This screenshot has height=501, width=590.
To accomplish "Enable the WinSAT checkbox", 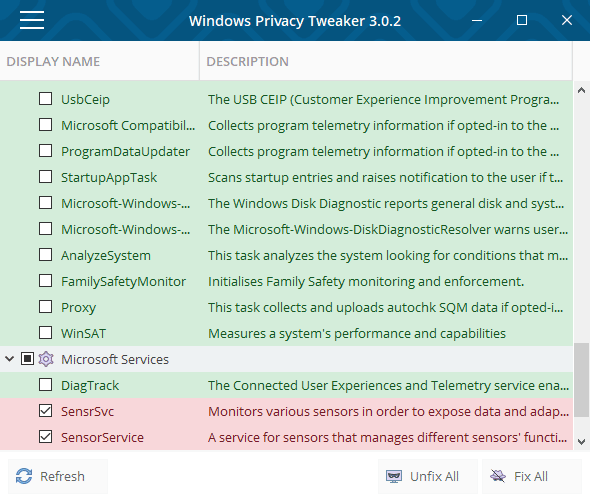I will point(46,333).
